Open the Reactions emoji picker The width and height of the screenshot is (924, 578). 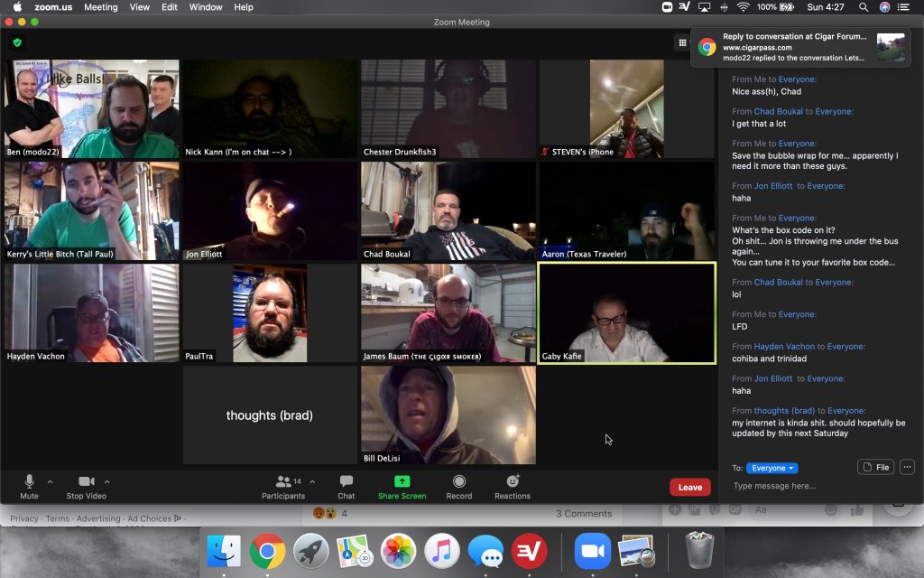pyautogui.click(x=512, y=486)
